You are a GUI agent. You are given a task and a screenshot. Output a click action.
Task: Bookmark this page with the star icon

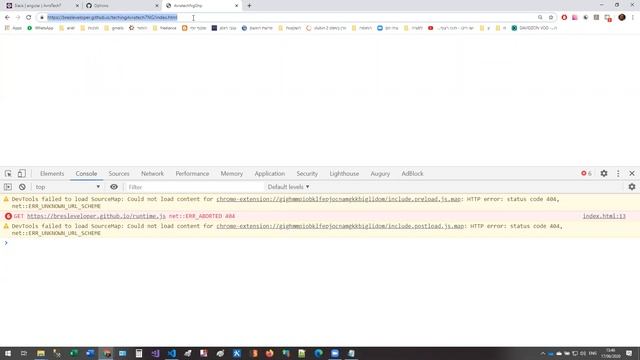pyautogui.click(x=551, y=18)
